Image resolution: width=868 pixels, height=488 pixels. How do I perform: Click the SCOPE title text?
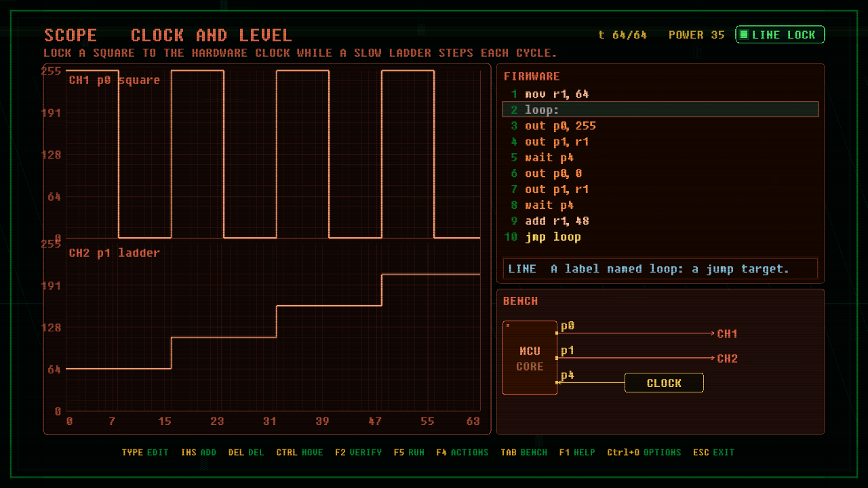pyautogui.click(x=71, y=35)
